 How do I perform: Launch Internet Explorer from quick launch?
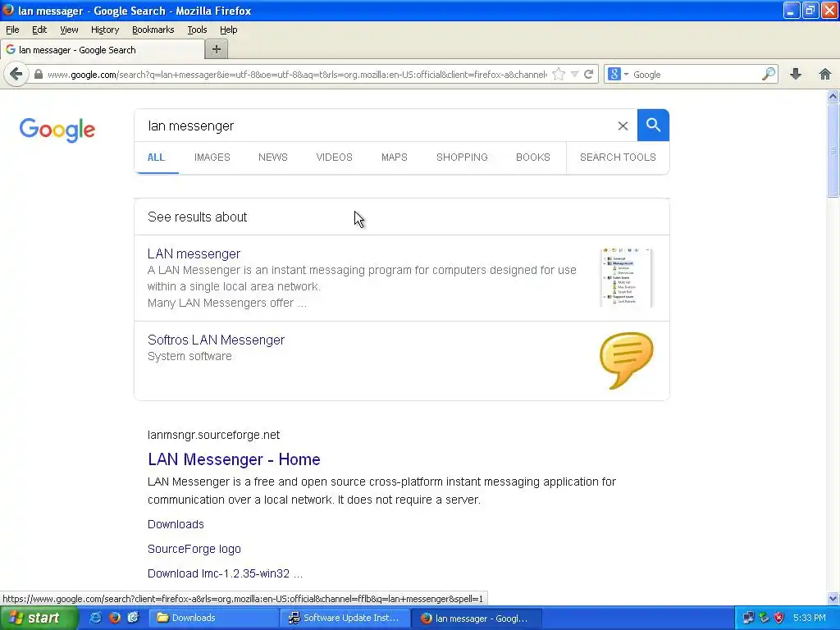coord(95,618)
